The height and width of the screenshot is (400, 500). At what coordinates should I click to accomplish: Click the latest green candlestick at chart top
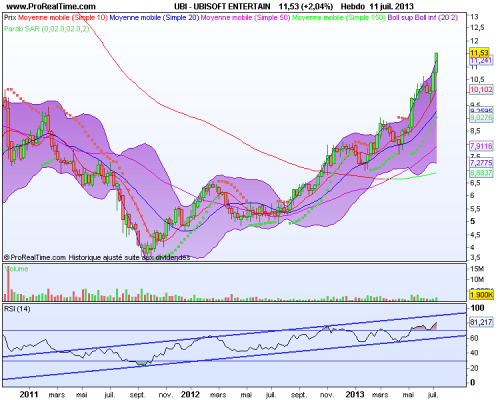436,63
